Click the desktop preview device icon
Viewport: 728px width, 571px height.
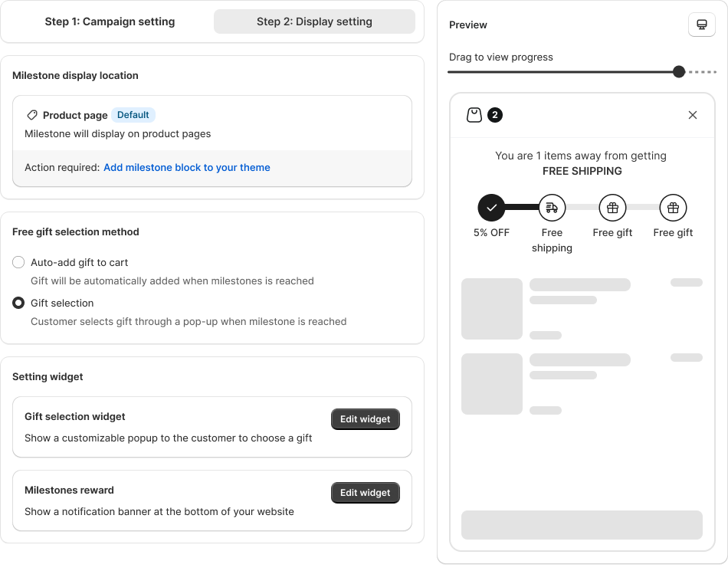point(701,25)
